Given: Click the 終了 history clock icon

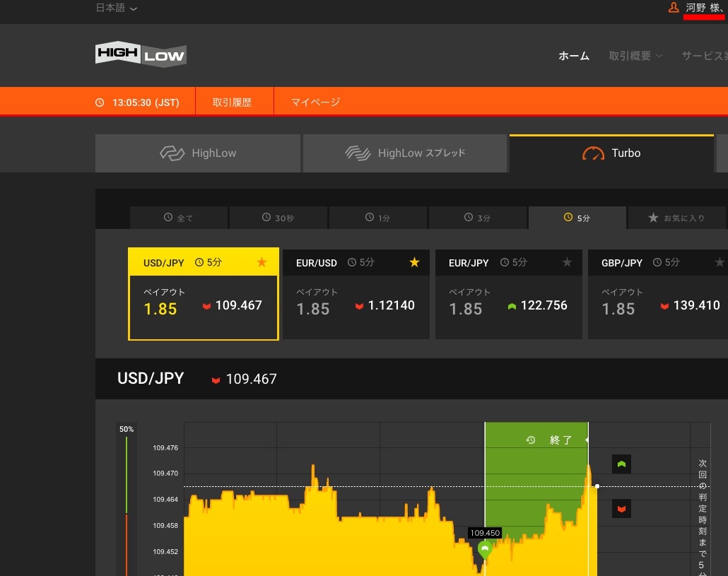Looking at the screenshot, I should pos(531,440).
